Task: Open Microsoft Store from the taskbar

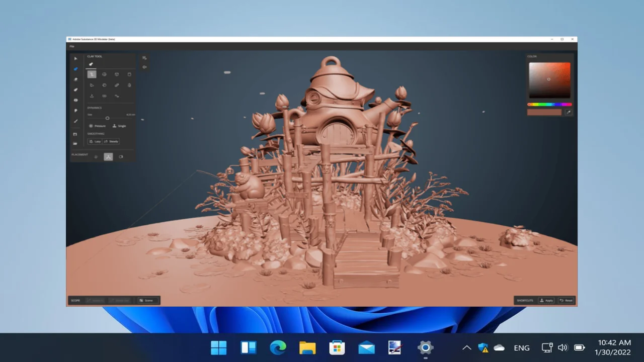Action: pos(337,347)
